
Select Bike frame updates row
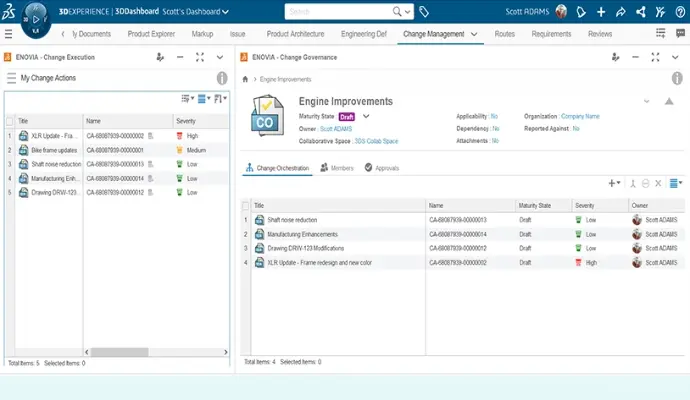coord(117,150)
